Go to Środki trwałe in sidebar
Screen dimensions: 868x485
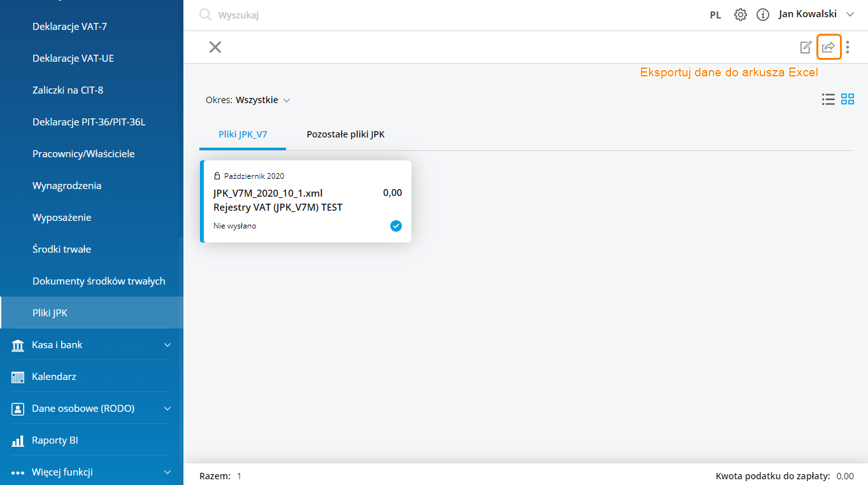[x=62, y=249]
